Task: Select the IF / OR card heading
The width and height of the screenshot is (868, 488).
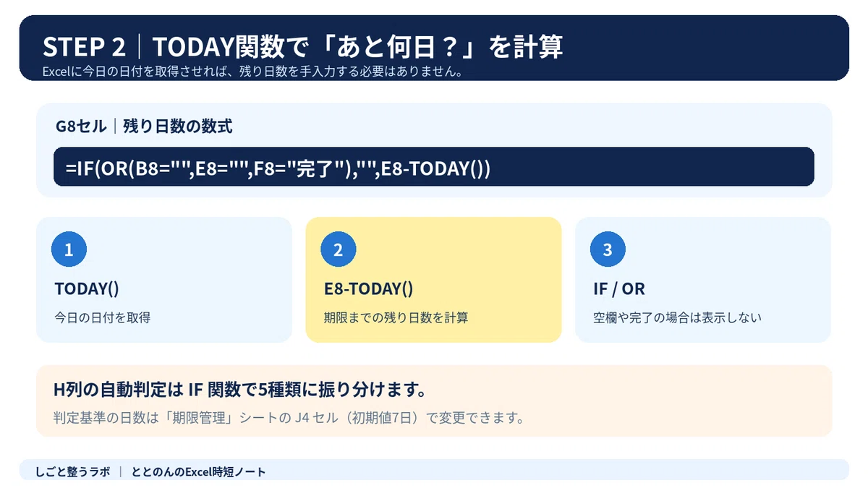Action: coord(619,288)
